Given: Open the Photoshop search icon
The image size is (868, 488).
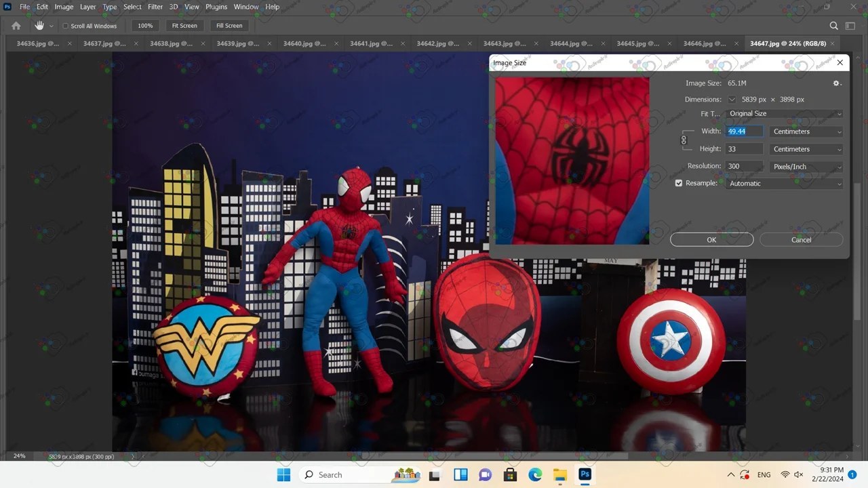Looking at the screenshot, I should [x=834, y=26].
